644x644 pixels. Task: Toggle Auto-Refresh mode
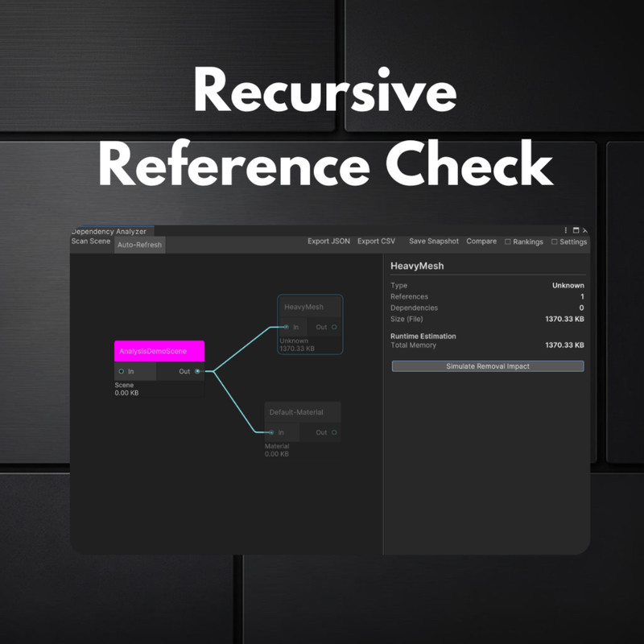pyautogui.click(x=138, y=245)
